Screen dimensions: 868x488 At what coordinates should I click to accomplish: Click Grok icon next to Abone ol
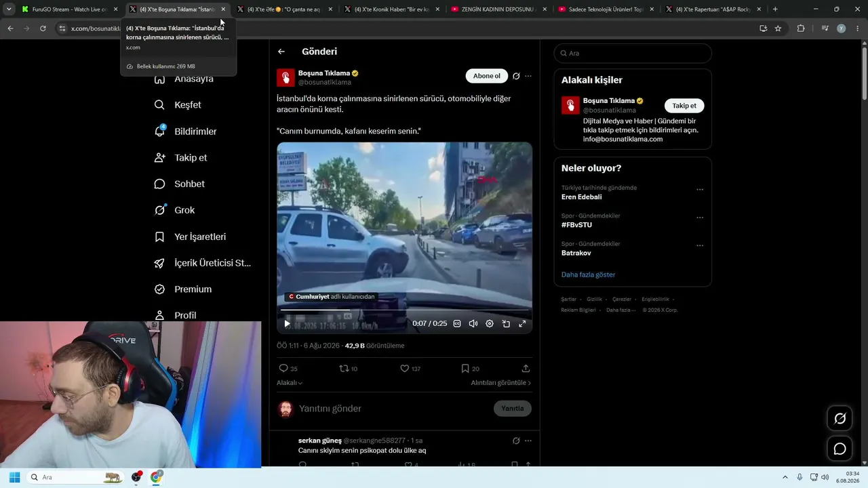pos(516,76)
